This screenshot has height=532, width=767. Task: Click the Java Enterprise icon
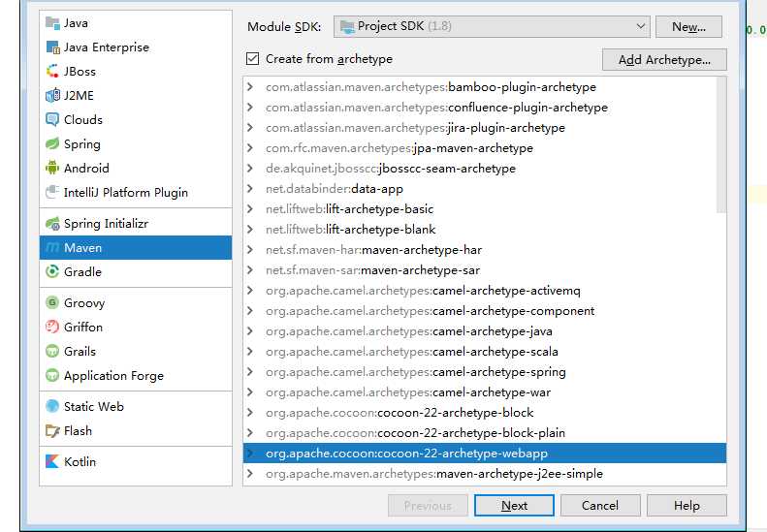[52, 47]
